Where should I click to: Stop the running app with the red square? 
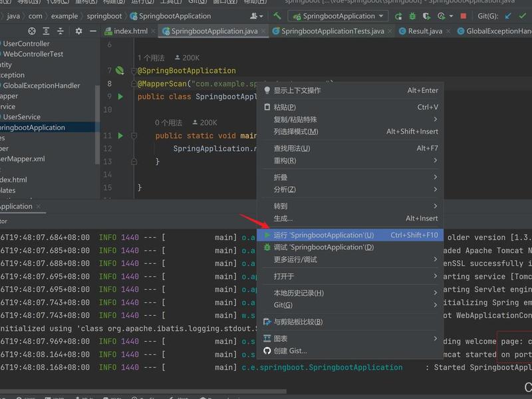pyautogui.click(x=463, y=16)
